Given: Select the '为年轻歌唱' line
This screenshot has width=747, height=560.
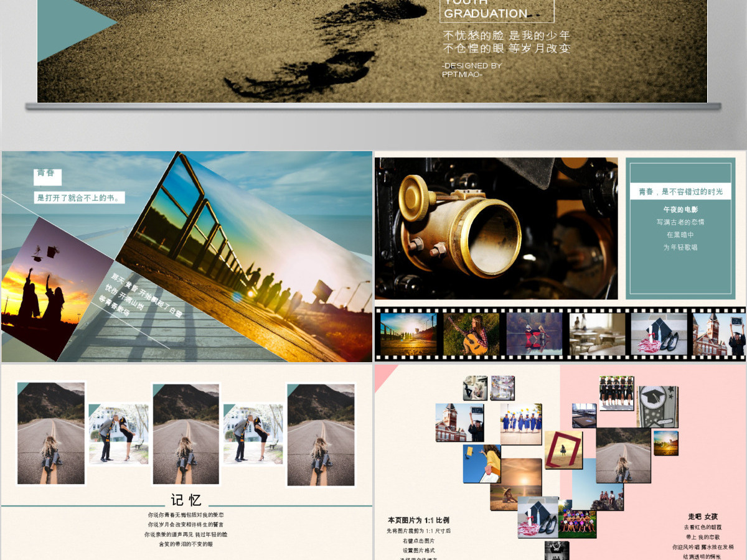Looking at the screenshot, I should tap(680, 247).
